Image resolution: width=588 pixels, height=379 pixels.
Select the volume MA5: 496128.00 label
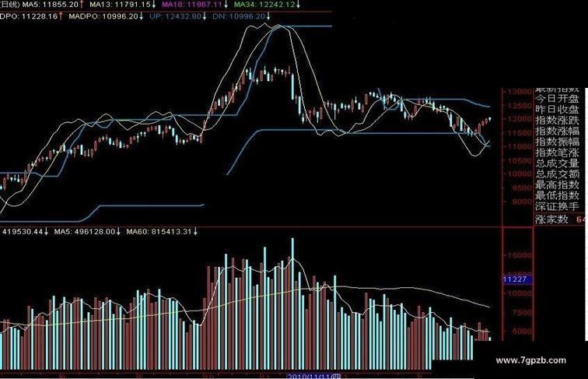[84, 232]
